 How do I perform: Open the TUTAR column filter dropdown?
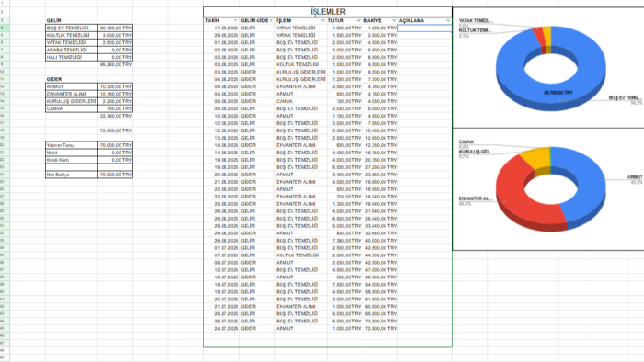coord(359,20)
